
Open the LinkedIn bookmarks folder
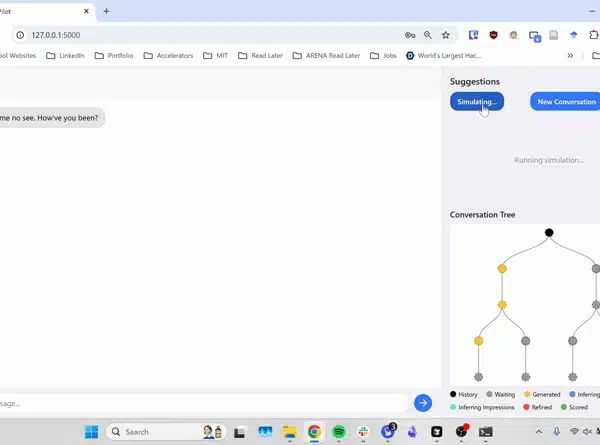65,55
